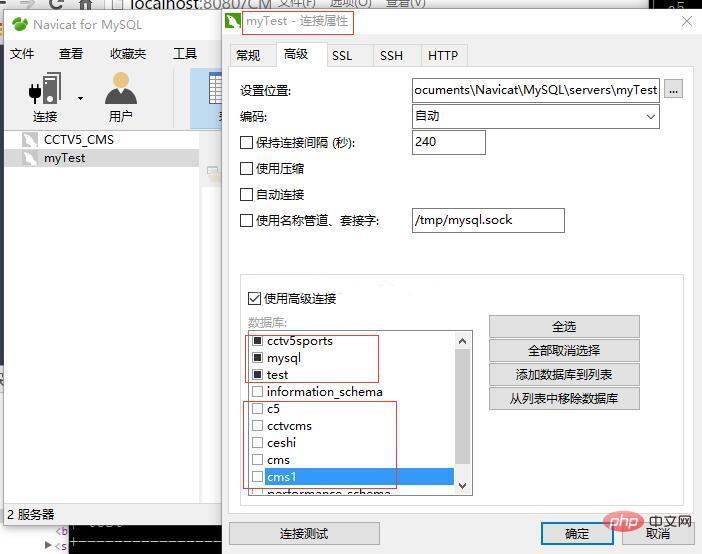Check the cctvcms database checkbox
702x554 pixels.
257,425
